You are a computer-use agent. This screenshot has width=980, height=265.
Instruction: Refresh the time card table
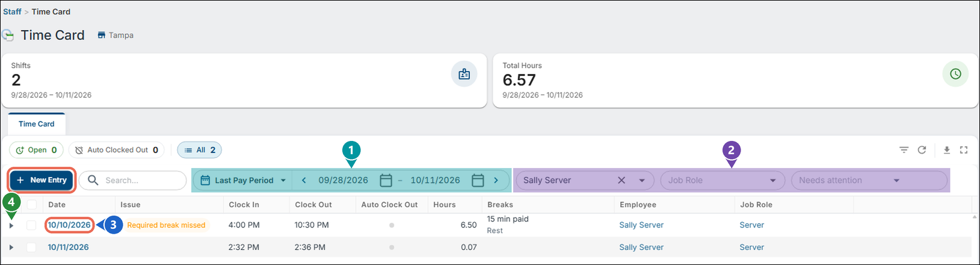pos(922,150)
